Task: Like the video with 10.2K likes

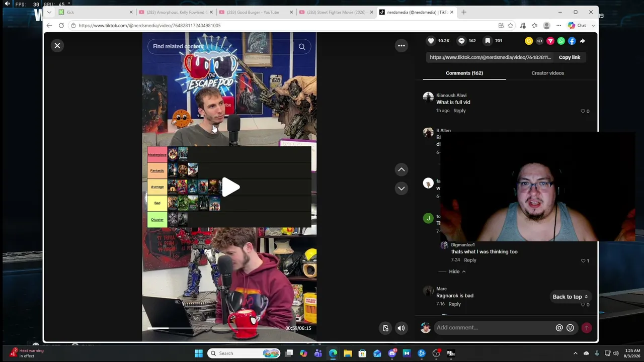Action: pyautogui.click(x=431, y=41)
